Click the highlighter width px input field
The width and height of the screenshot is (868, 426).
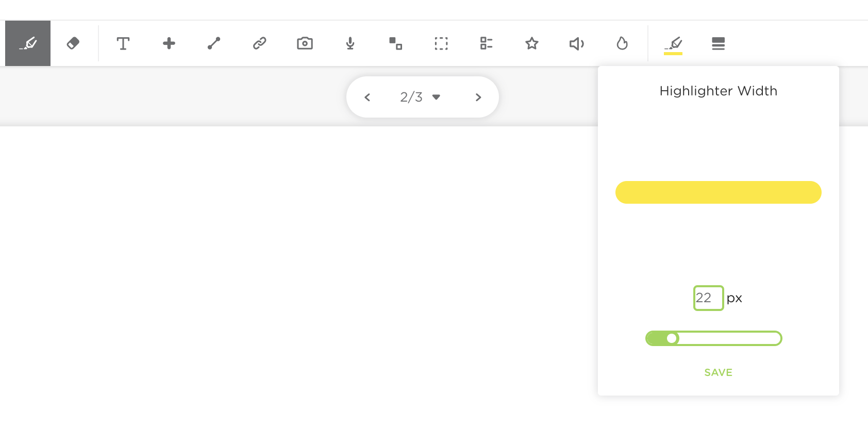coord(709,298)
